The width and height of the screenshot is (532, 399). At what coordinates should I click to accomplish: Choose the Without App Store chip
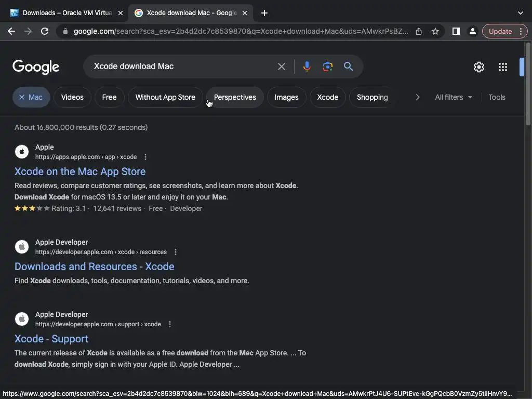click(x=165, y=97)
